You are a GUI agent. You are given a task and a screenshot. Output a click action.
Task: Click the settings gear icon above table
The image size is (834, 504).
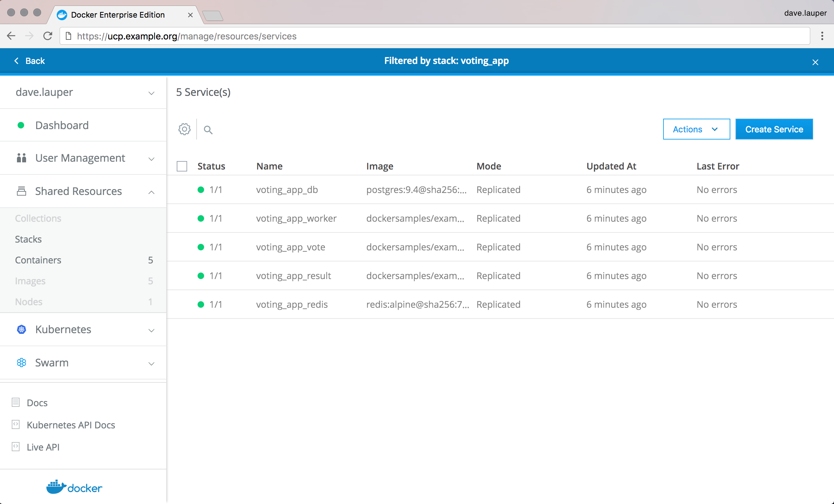click(185, 129)
